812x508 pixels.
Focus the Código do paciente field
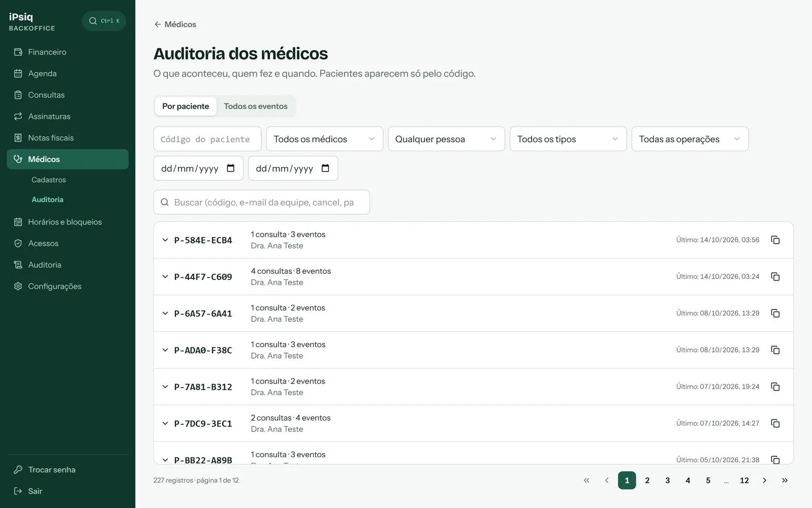coord(208,139)
